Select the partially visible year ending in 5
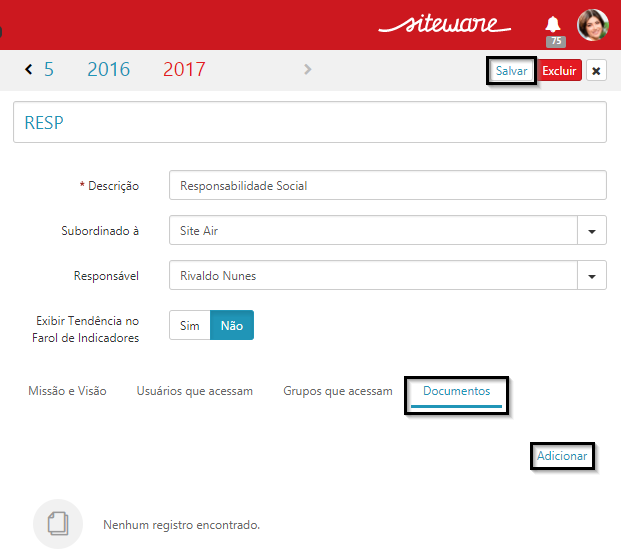The height and width of the screenshot is (549, 621). click(x=49, y=69)
